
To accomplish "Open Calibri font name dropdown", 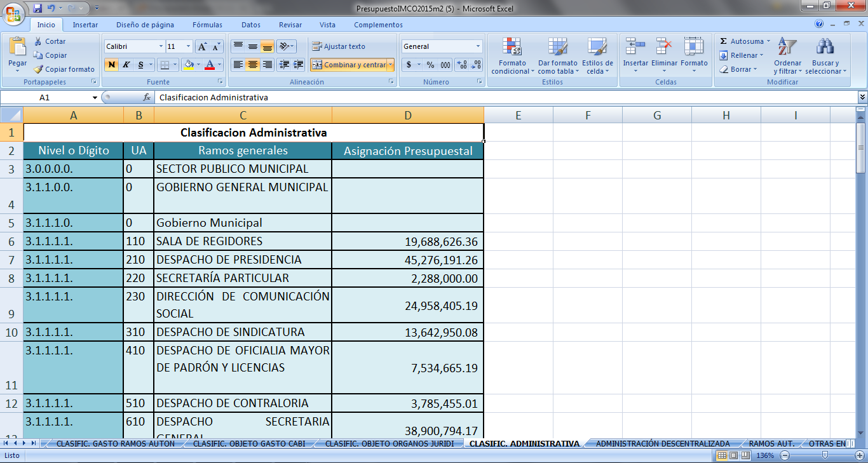I will [x=161, y=46].
